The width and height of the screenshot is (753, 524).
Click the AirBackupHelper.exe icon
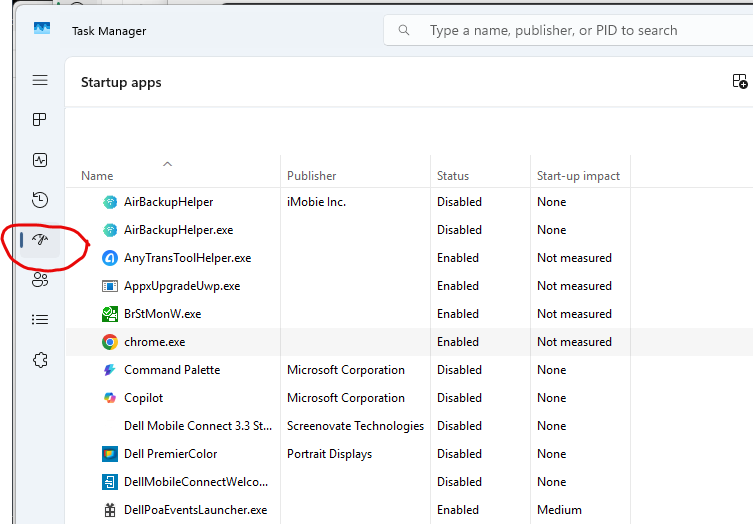[x=110, y=230]
